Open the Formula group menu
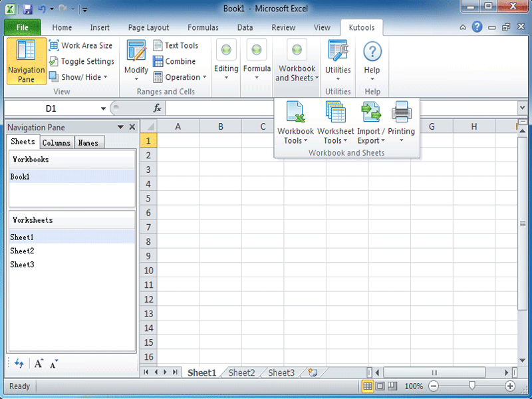Screen dimensions: 532x399 tap(257, 61)
